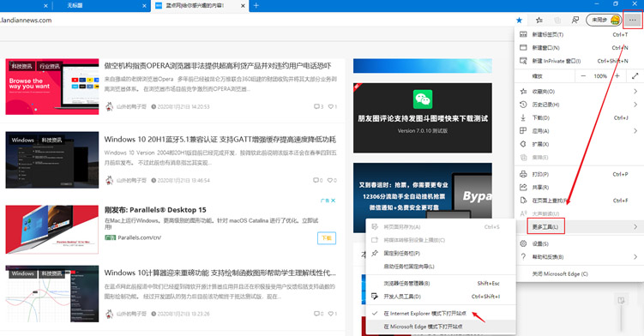Open the 未同步 profile button
The width and height of the screenshot is (644, 336).
tap(604, 20)
